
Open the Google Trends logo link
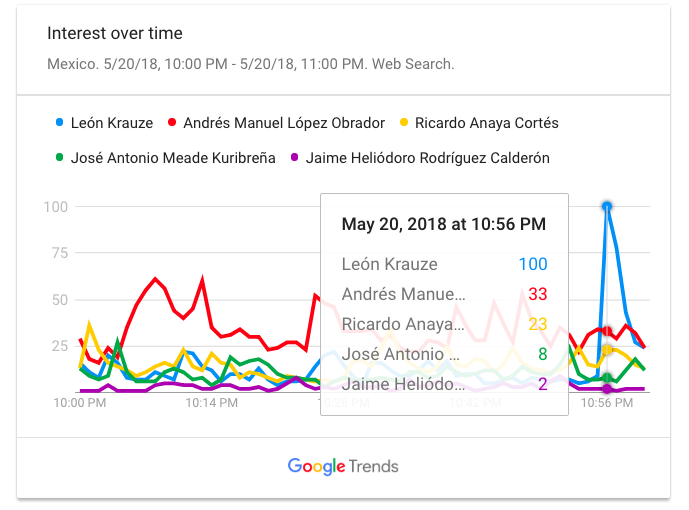[x=343, y=466]
